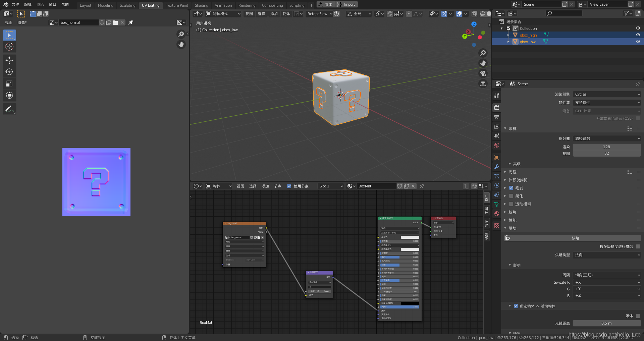Open the 渲染引擎 Cycles dropdown
644x341 pixels.
click(607, 94)
